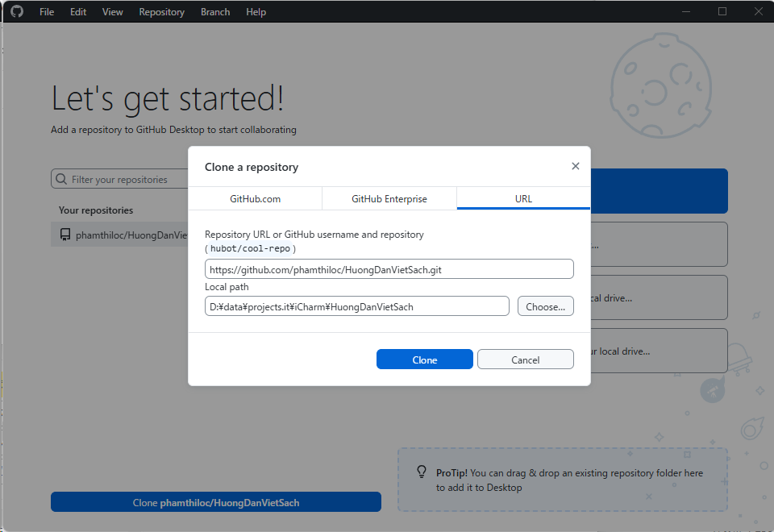Click the ProTip lightbulb icon
774x532 pixels.
coord(422,472)
